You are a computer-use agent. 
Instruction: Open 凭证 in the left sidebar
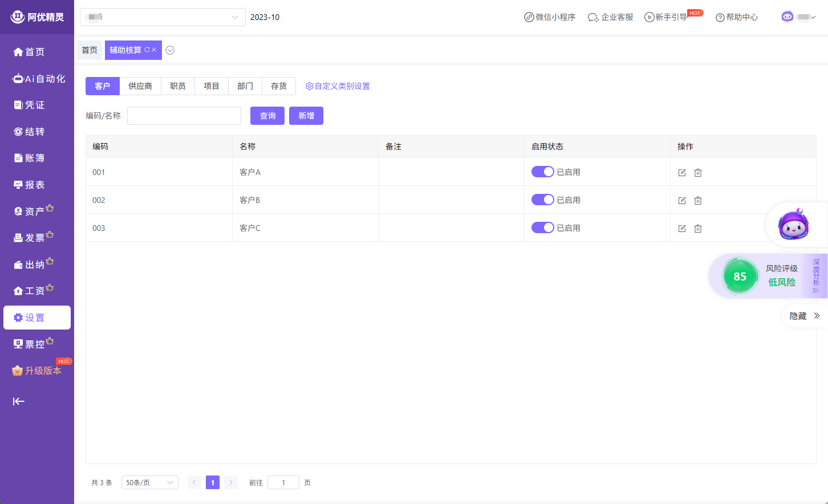(x=34, y=105)
